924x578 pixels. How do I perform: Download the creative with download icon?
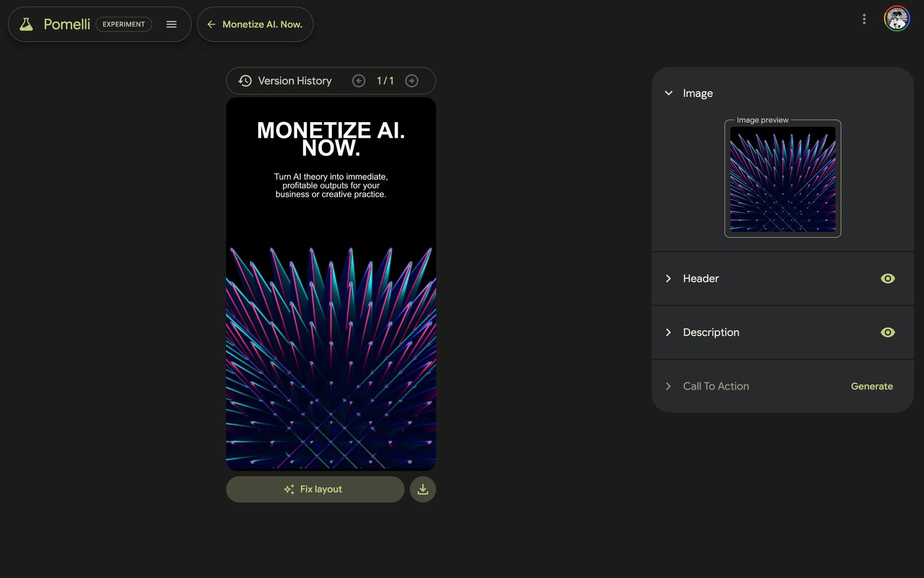423,489
